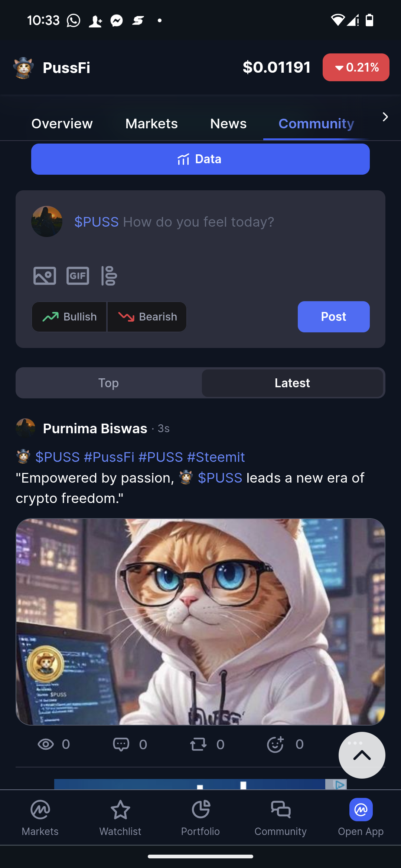
Task: Open the hooded cat image thumbnail
Action: [200, 622]
